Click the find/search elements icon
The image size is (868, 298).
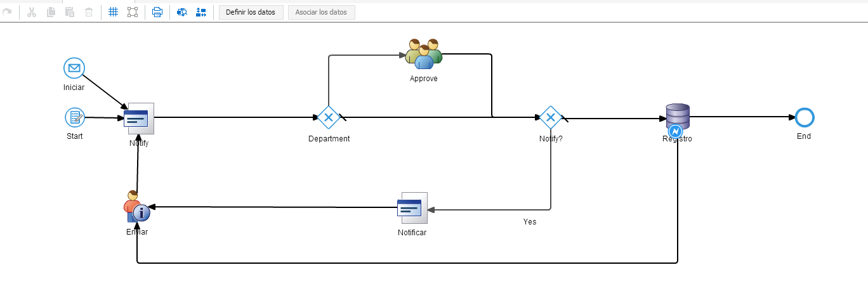point(182,12)
